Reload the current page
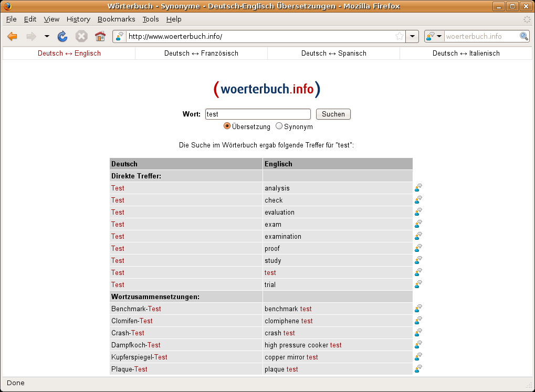 pyautogui.click(x=62, y=36)
